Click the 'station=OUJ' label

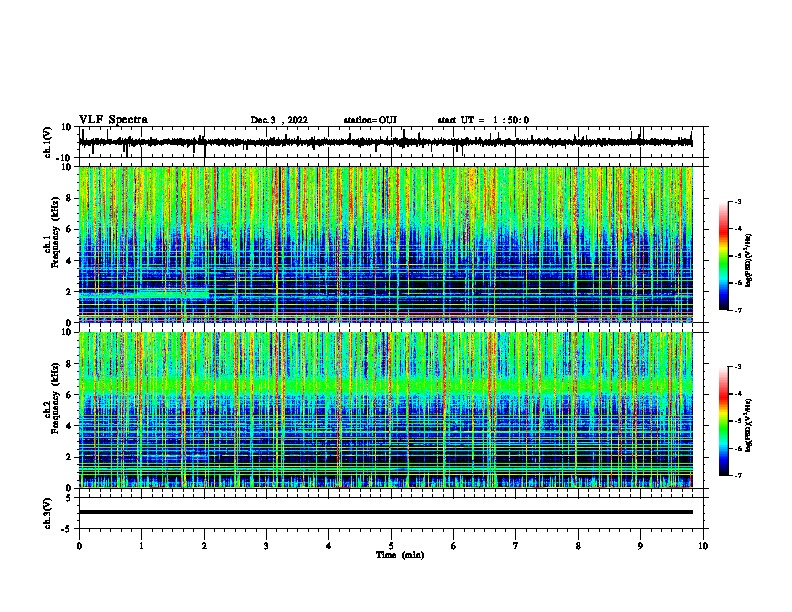(x=370, y=120)
